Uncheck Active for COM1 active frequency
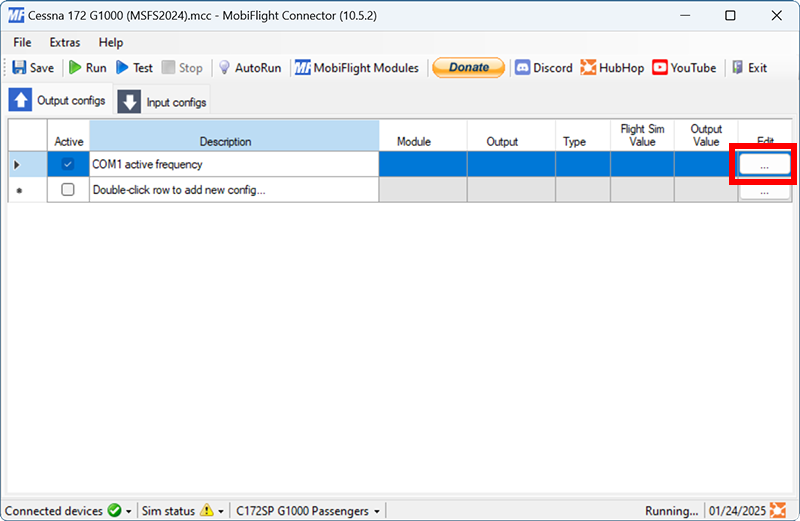800x521 pixels. tap(67, 164)
